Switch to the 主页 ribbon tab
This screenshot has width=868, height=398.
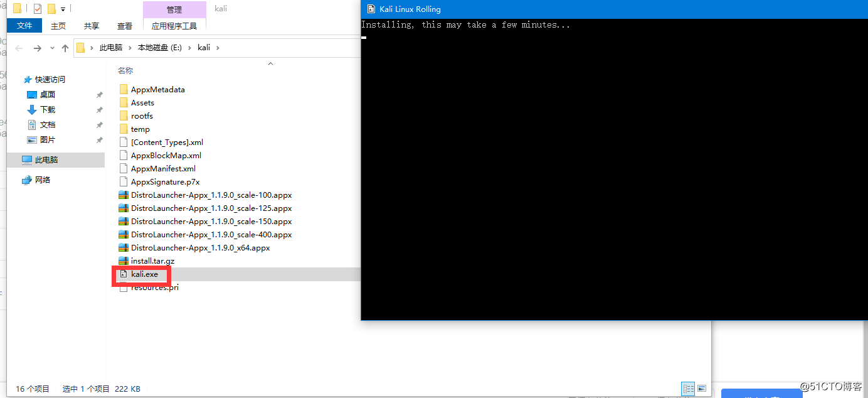pyautogui.click(x=58, y=26)
